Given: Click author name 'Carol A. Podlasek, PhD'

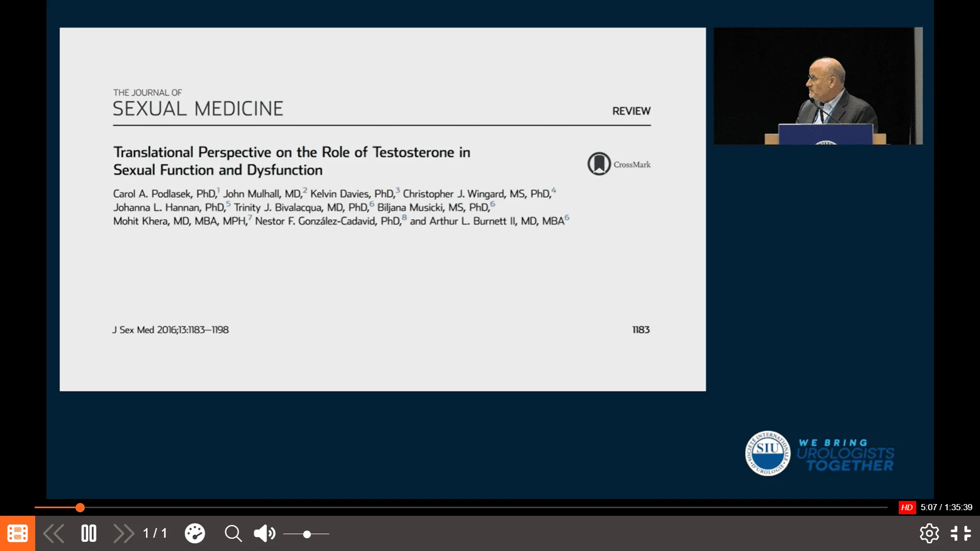Looking at the screenshot, I should pyautogui.click(x=164, y=194).
